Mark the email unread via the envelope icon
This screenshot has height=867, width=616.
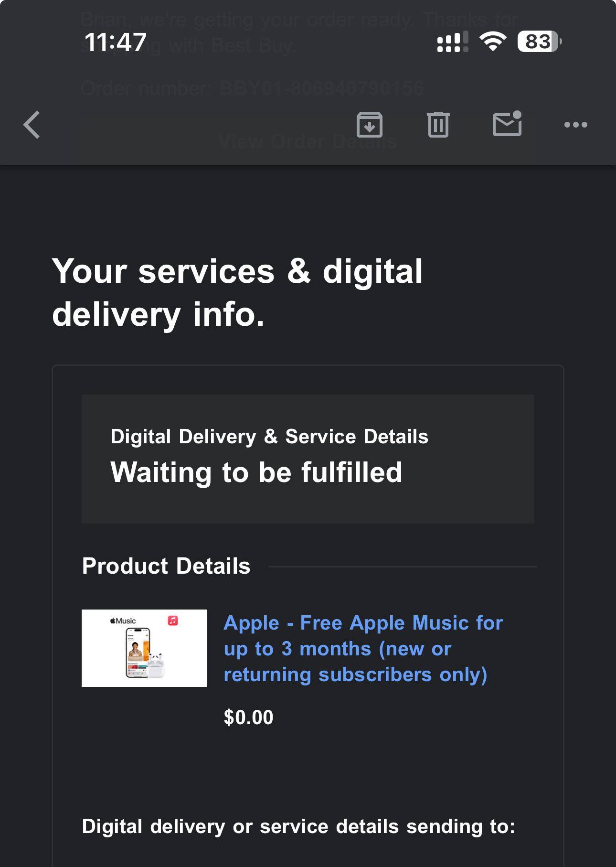[508, 125]
